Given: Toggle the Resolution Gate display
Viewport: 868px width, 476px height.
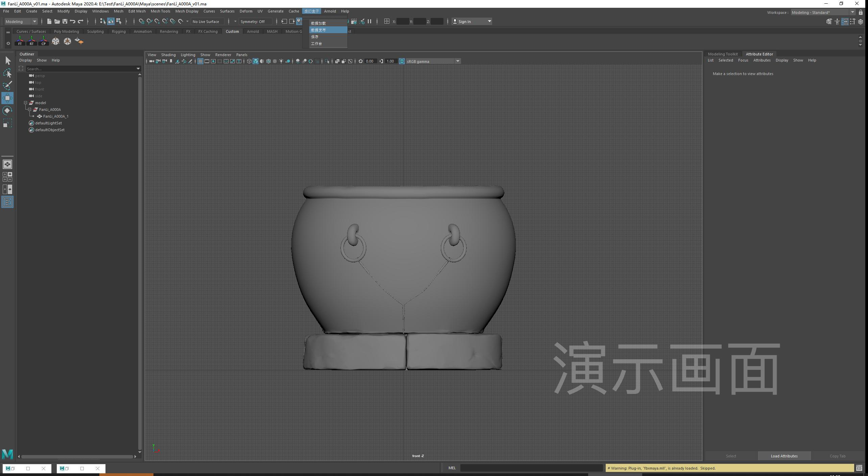Looking at the screenshot, I should coord(213,61).
